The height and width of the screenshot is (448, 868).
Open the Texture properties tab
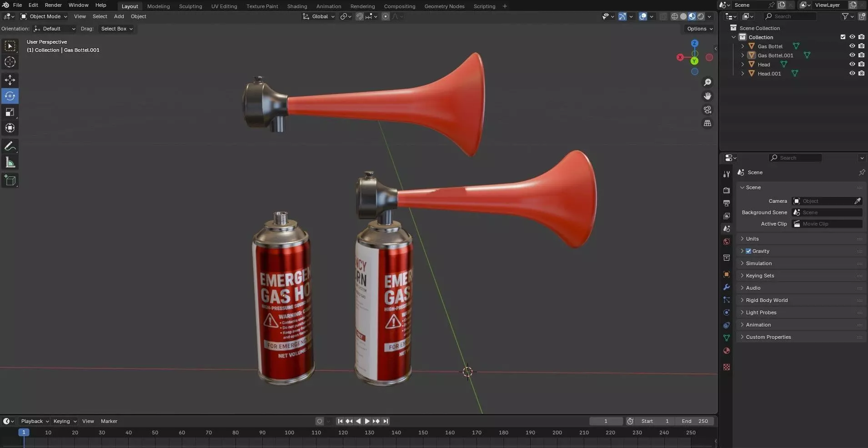727,367
